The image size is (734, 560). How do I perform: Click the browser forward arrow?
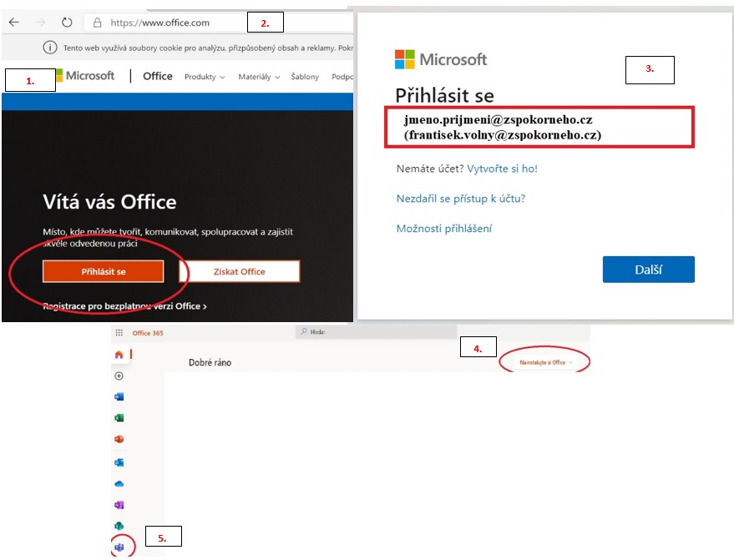pos(41,22)
